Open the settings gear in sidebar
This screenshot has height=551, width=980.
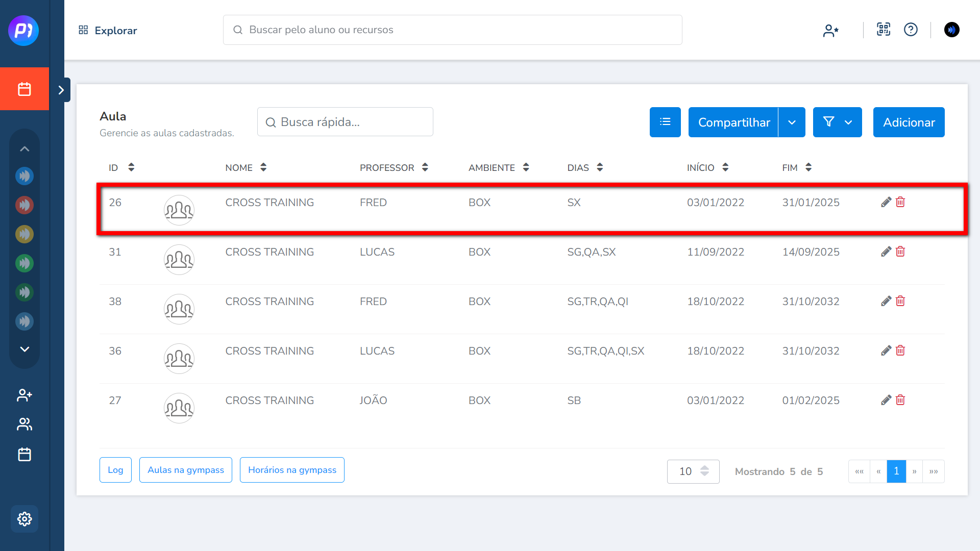tap(24, 519)
